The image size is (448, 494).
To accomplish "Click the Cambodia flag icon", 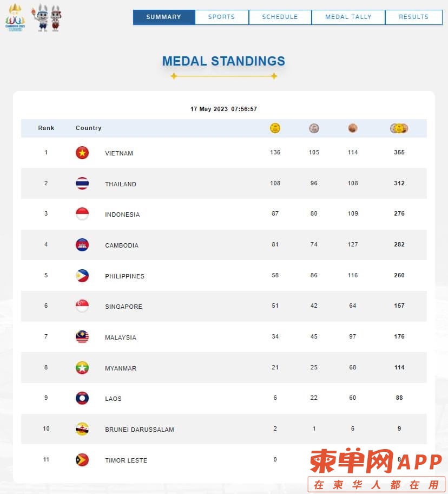I will coord(82,245).
